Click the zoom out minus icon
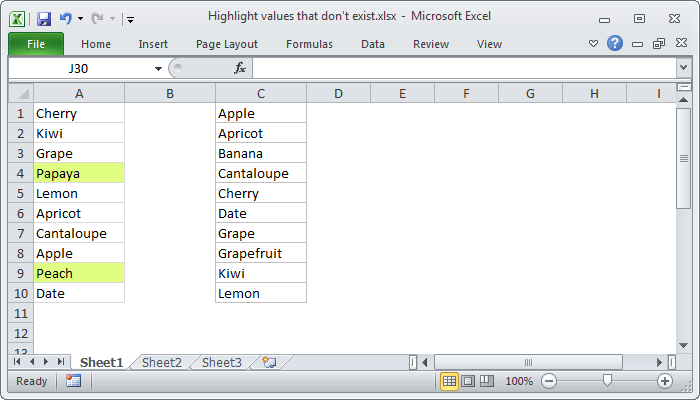The image size is (700, 400). click(548, 381)
